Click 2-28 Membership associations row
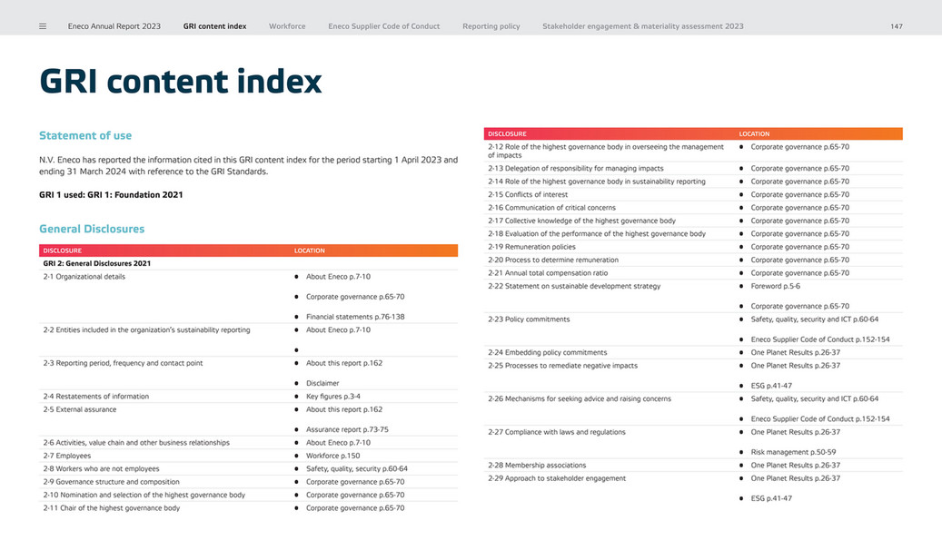 (x=693, y=466)
